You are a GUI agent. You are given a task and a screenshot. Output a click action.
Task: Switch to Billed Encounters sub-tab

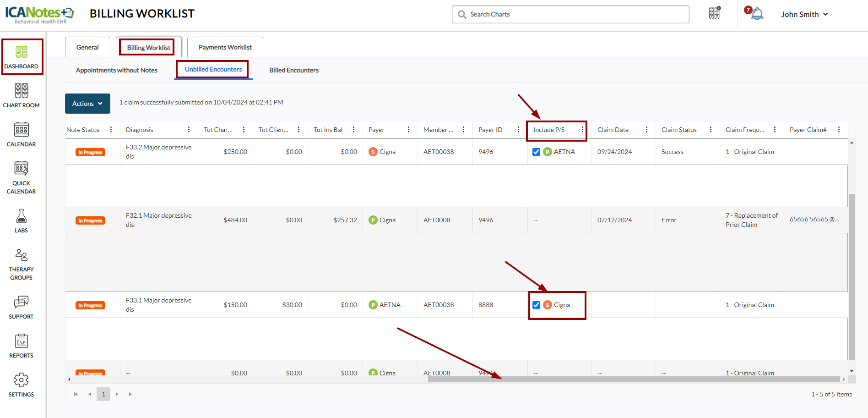[293, 70]
